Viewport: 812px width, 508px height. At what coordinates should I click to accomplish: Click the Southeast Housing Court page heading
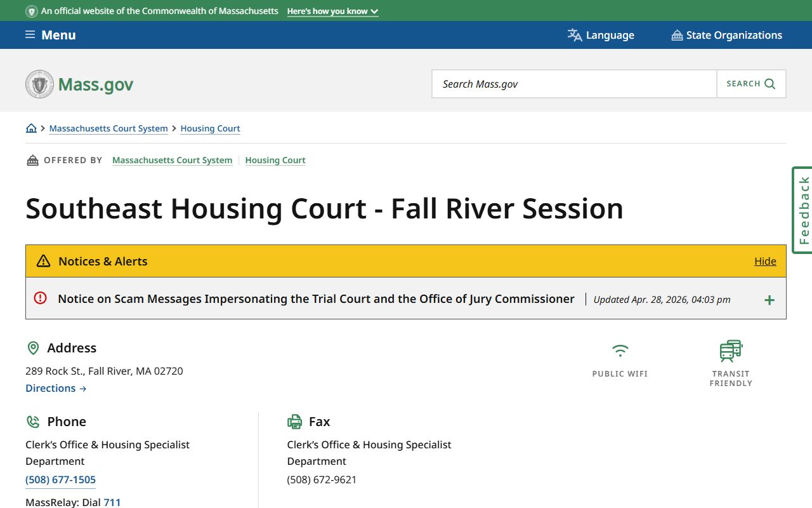[324, 209]
